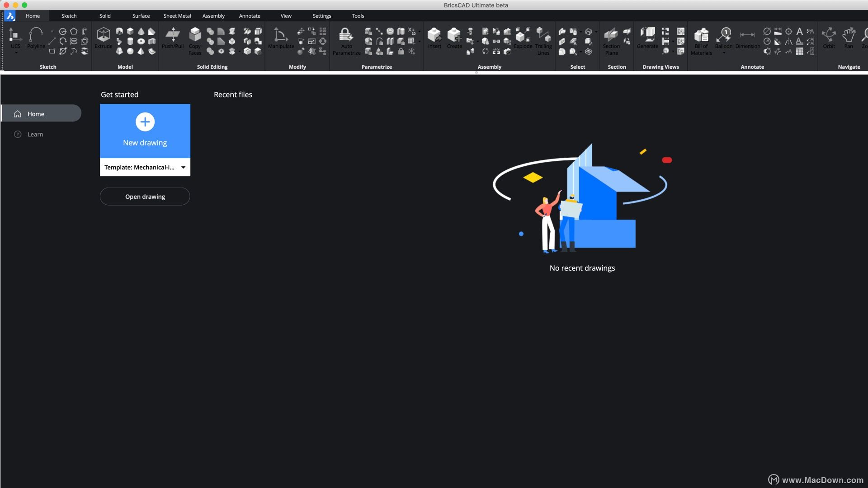
Task: Click the Open drawing button
Action: coord(145,197)
